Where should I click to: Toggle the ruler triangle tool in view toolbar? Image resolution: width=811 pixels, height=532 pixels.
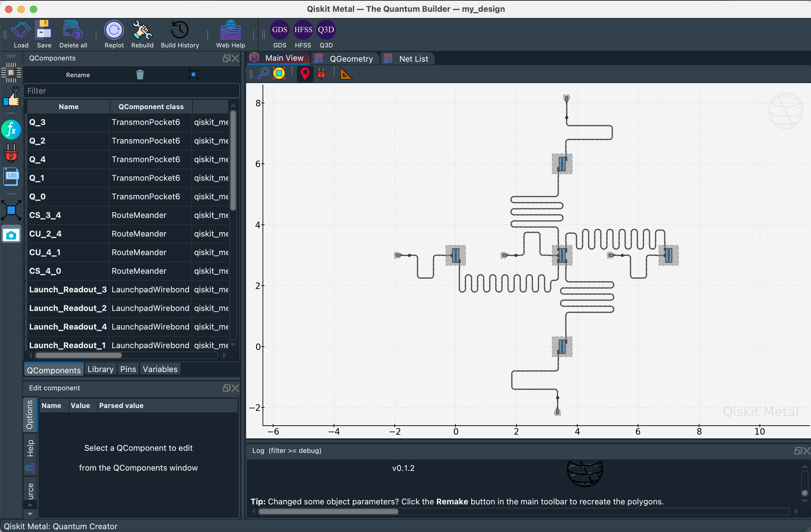pos(346,73)
